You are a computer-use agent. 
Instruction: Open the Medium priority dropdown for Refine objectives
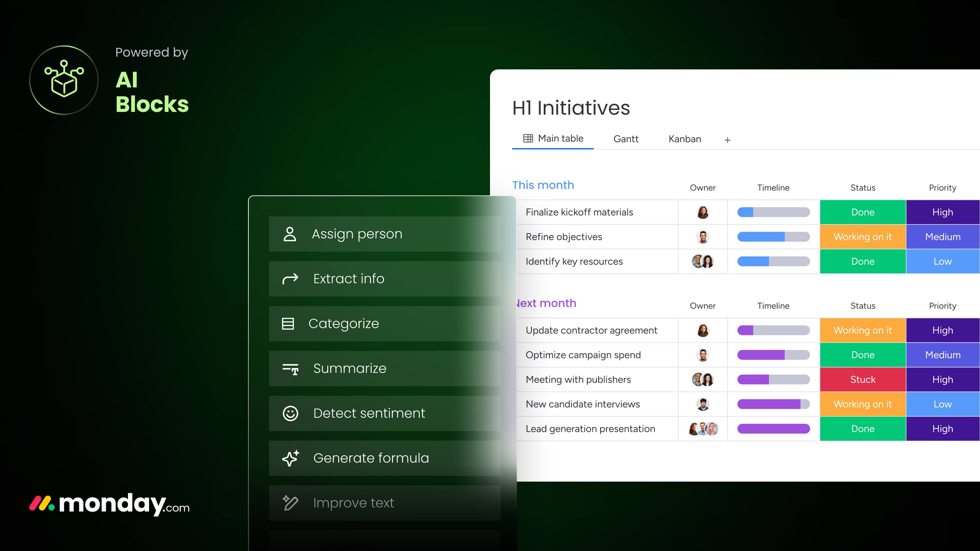[942, 236]
